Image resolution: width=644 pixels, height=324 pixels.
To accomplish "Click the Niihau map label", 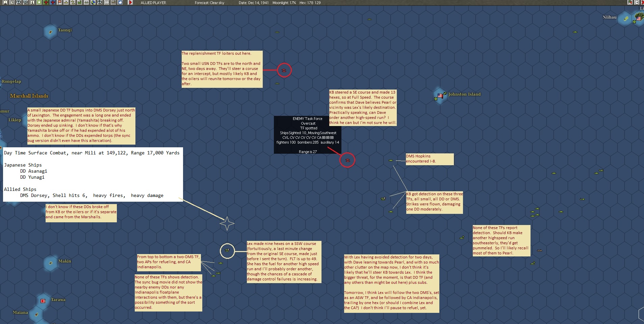I will tap(610, 17).
